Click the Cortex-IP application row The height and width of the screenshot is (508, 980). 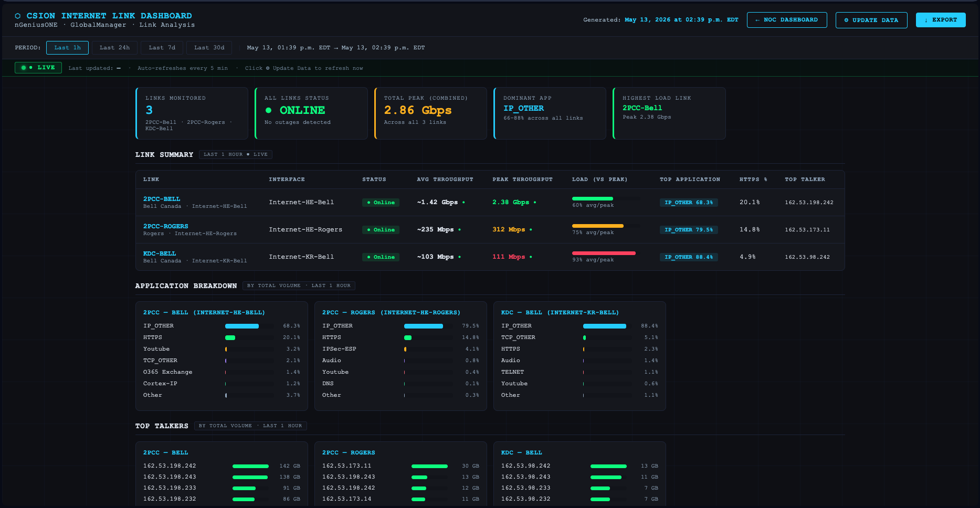click(222, 384)
